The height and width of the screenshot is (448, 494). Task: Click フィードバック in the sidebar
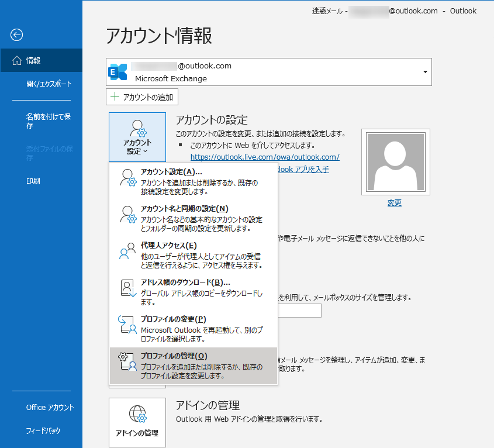click(43, 431)
